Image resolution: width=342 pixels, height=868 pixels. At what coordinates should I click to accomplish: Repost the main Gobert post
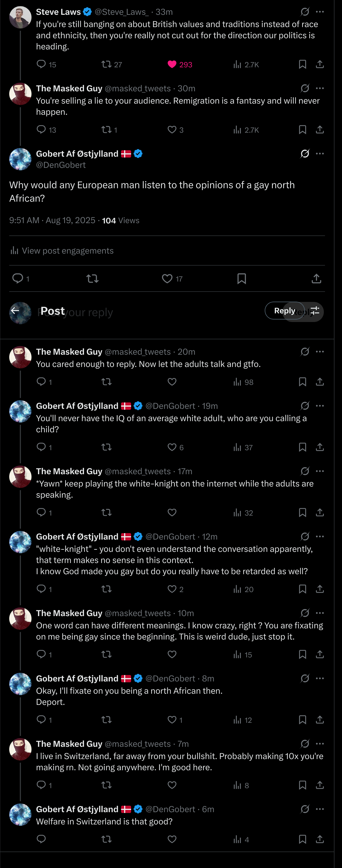[93, 279]
